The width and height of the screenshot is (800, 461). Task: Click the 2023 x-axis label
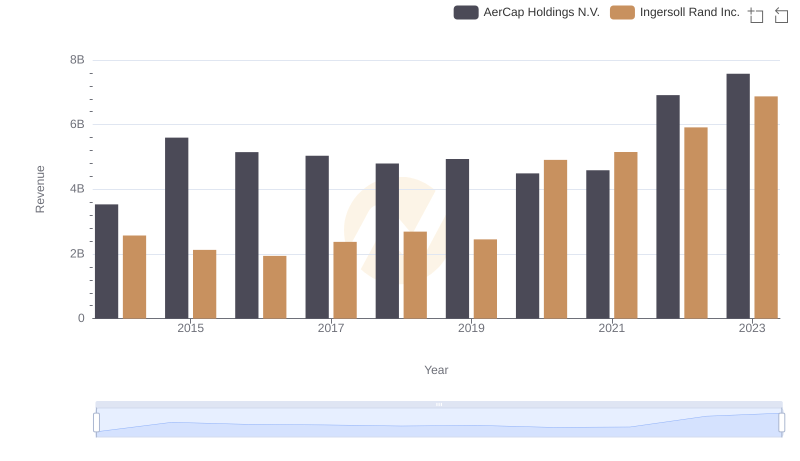pos(752,328)
